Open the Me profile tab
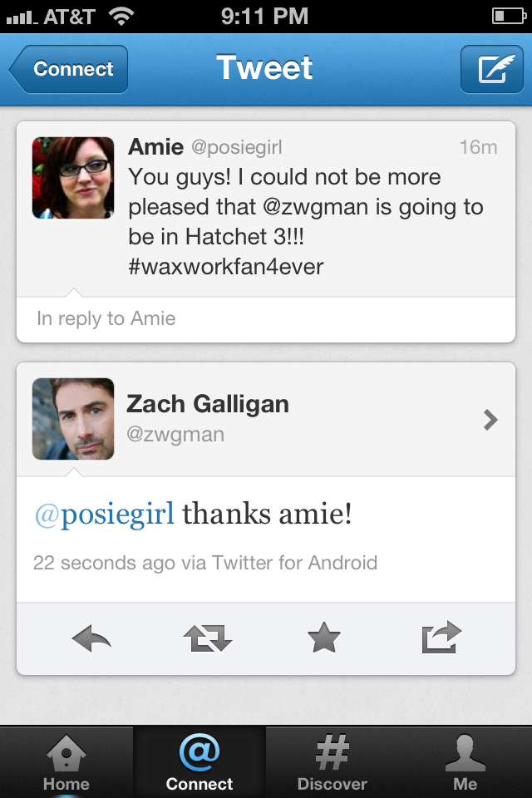Image resolution: width=532 pixels, height=798 pixels. (465, 763)
